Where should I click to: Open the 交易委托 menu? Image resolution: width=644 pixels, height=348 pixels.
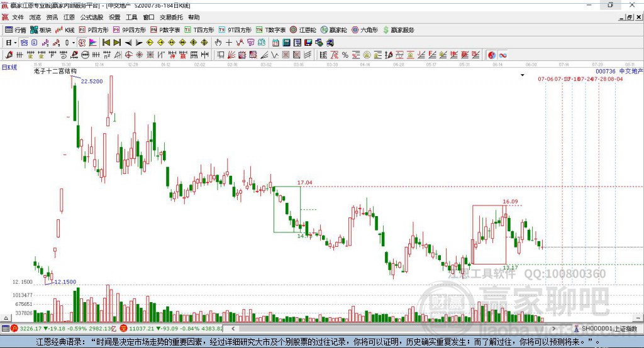pyautogui.click(x=171, y=17)
